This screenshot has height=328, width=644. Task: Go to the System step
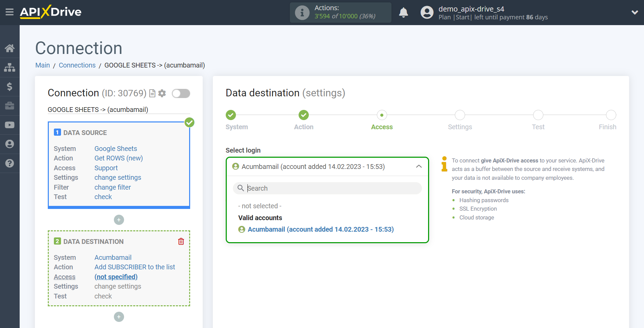[x=231, y=115]
